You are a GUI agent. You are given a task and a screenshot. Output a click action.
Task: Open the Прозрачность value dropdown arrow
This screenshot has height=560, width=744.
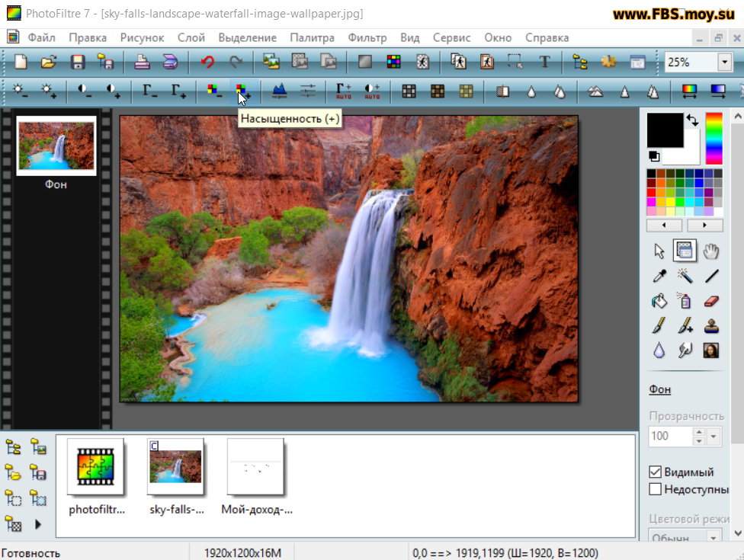[714, 437]
